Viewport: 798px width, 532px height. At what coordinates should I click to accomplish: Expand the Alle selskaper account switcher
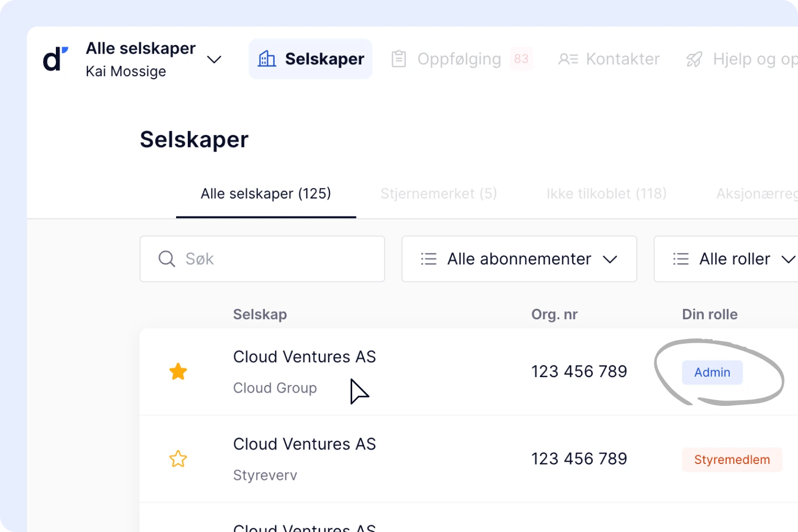[214, 60]
